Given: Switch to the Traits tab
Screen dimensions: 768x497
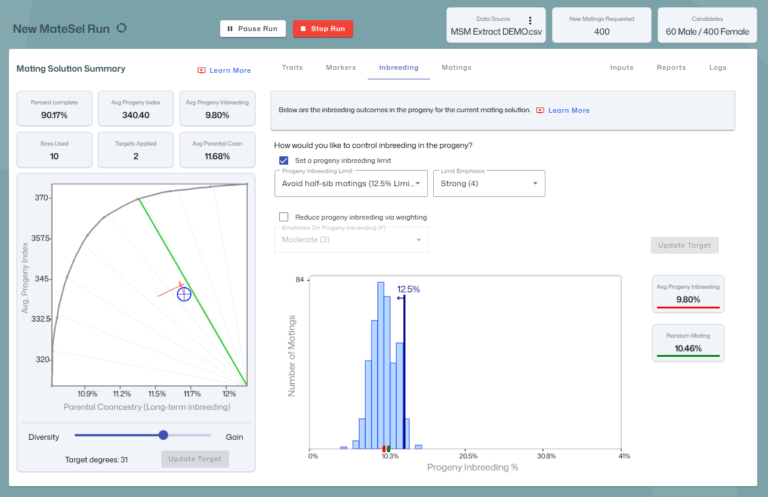Looking at the screenshot, I should click(292, 68).
